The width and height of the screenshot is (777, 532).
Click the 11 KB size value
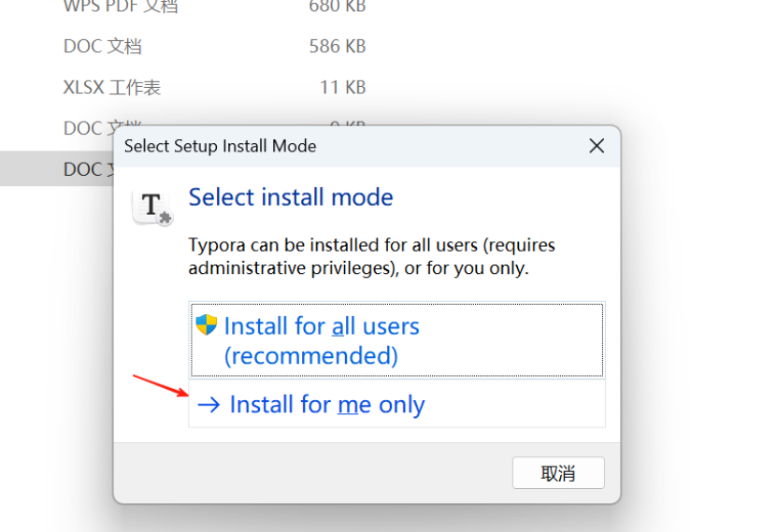click(343, 88)
